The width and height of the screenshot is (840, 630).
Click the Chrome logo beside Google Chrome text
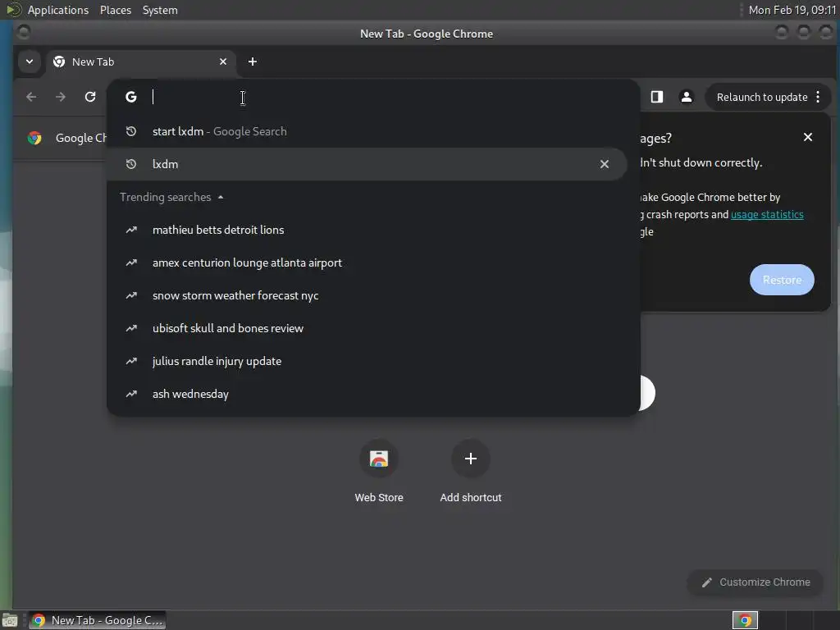pos(34,138)
